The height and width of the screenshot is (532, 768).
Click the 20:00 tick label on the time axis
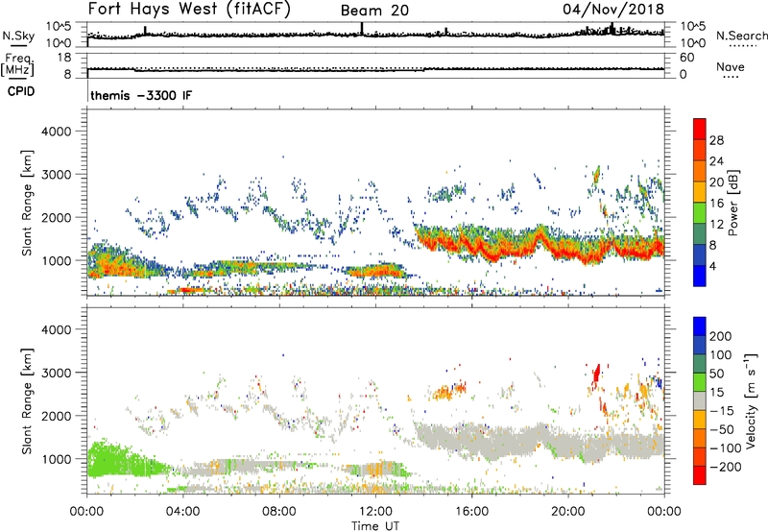[x=567, y=512]
